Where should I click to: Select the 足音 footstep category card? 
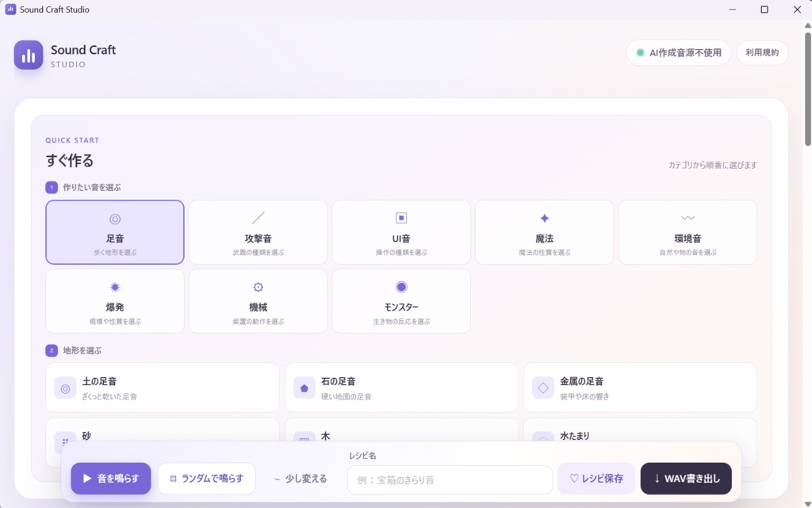point(115,232)
